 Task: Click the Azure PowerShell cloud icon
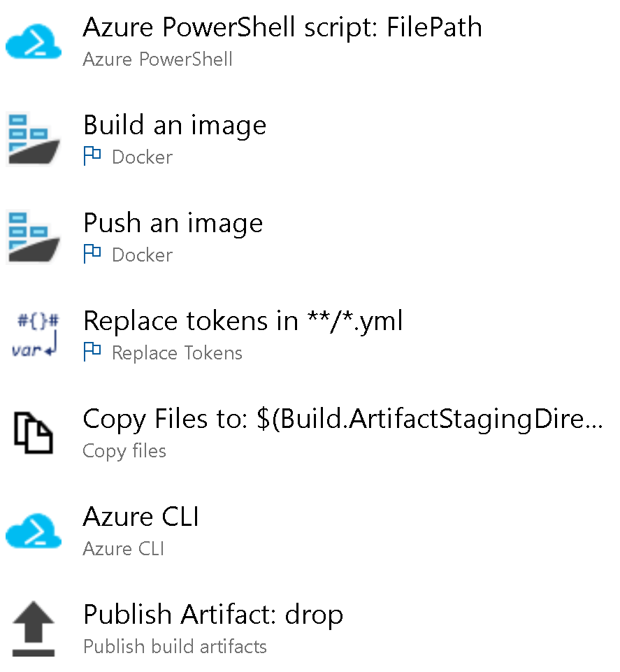tap(33, 43)
